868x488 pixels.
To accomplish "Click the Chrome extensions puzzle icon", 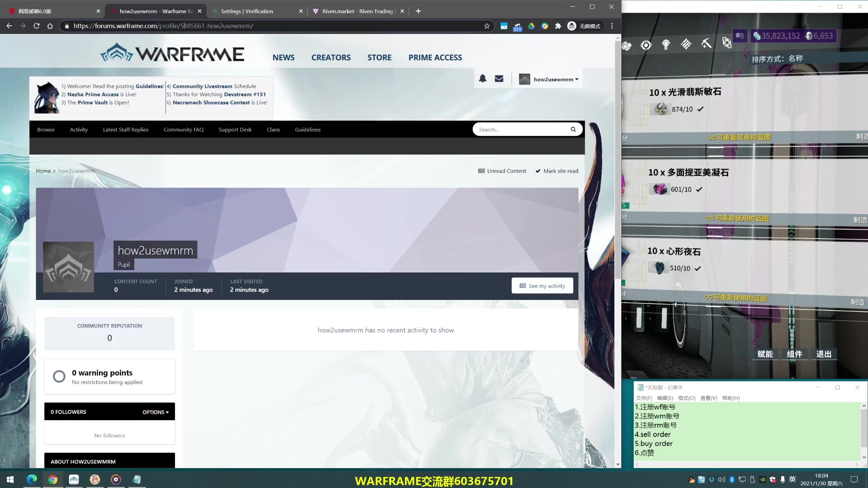I will [558, 26].
